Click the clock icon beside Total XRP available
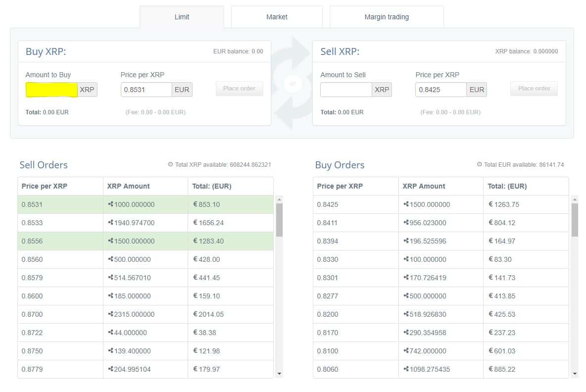Viewport: 586px width, 392px height. click(170, 165)
